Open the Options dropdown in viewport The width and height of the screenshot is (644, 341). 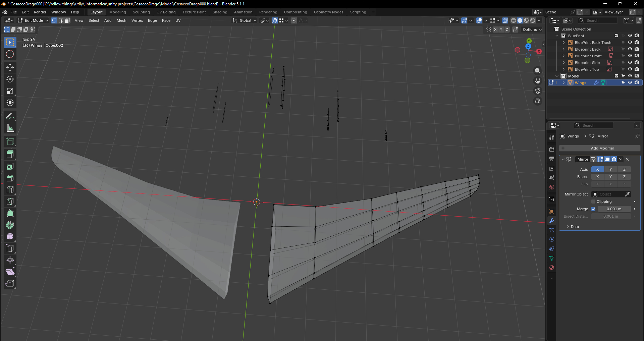pyautogui.click(x=532, y=30)
